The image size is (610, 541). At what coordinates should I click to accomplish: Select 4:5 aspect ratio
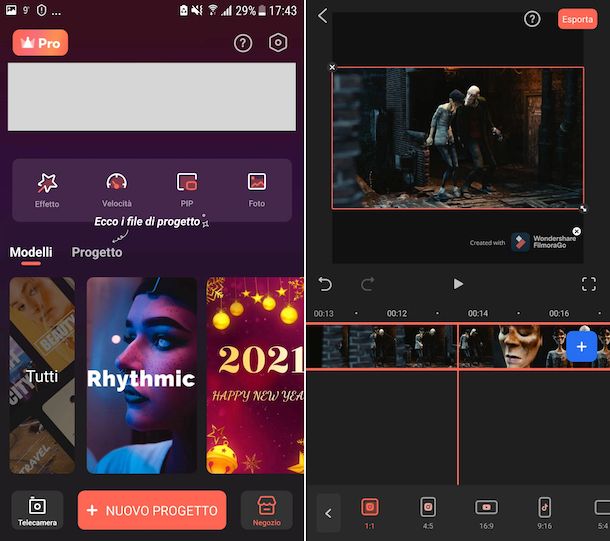tap(428, 513)
